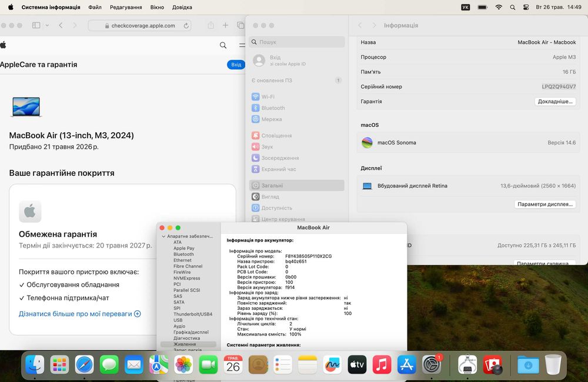Open Finder from the Dock
The width and height of the screenshot is (588, 382).
(x=35, y=365)
